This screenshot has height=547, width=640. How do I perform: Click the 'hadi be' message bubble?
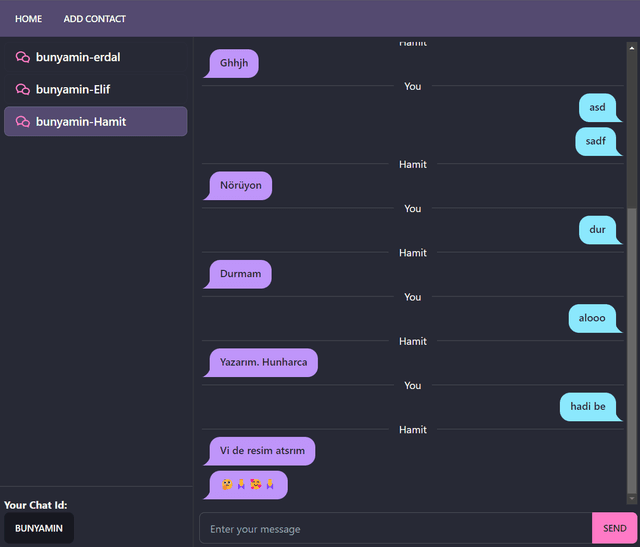pos(591,407)
